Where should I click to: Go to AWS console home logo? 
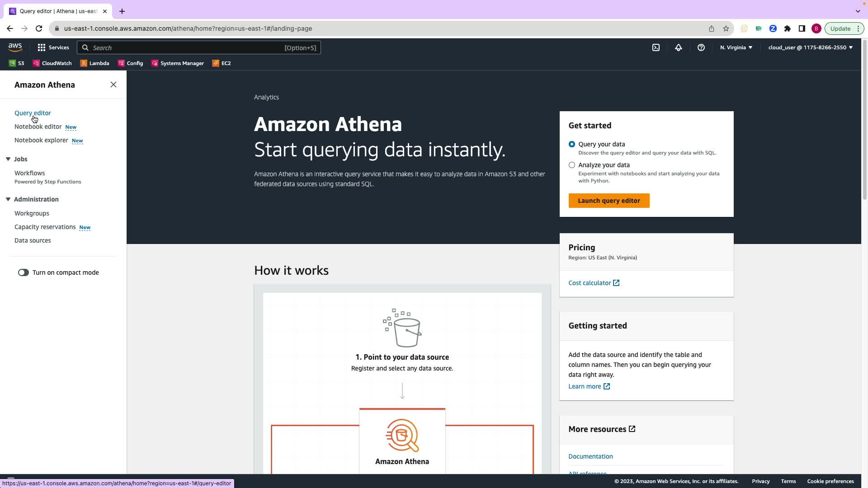pos(15,47)
